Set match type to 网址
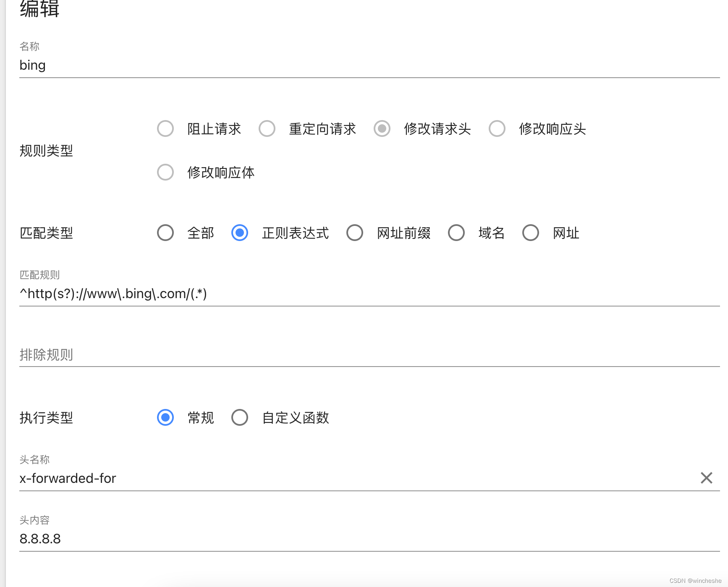Viewport: 728px width, 587px height. tap(531, 233)
